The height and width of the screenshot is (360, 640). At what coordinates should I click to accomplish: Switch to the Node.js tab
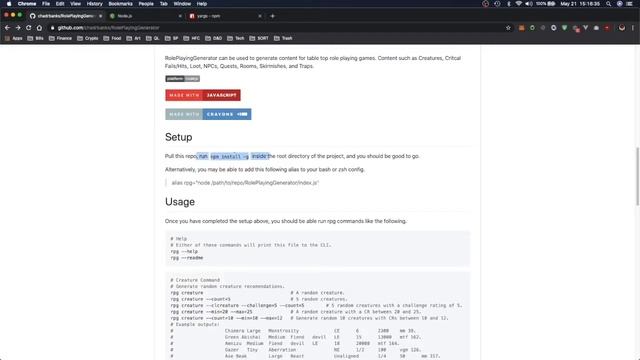145,16
